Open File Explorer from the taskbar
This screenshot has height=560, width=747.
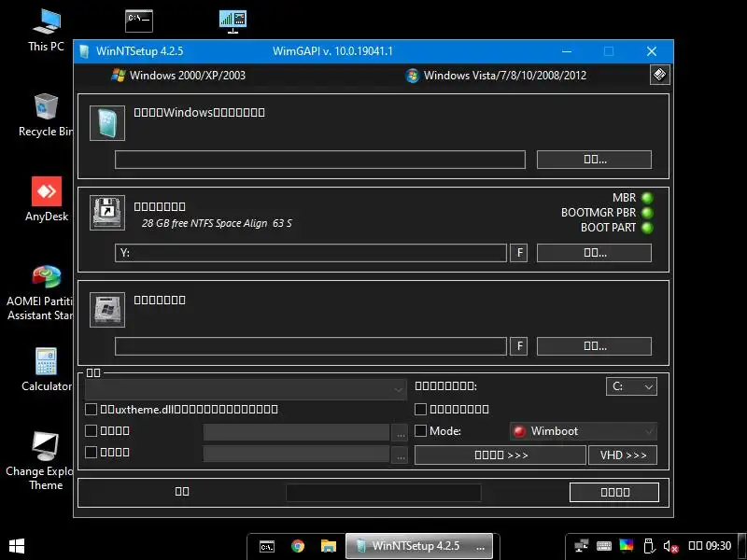(329, 546)
